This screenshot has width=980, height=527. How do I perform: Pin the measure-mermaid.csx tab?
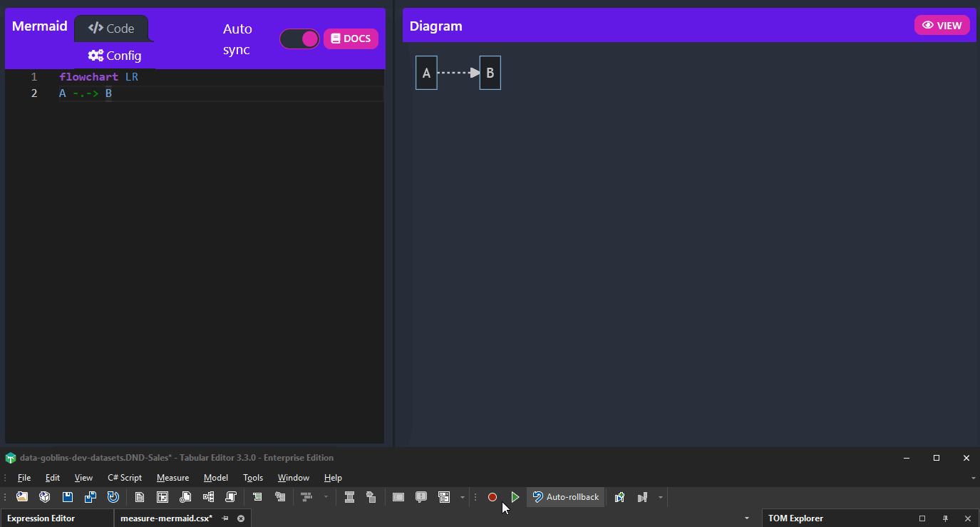[x=225, y=518]
